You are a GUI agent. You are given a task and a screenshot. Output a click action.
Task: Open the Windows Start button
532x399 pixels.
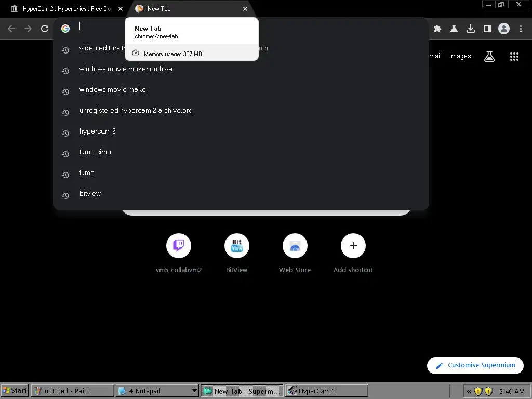coord(15,391)
